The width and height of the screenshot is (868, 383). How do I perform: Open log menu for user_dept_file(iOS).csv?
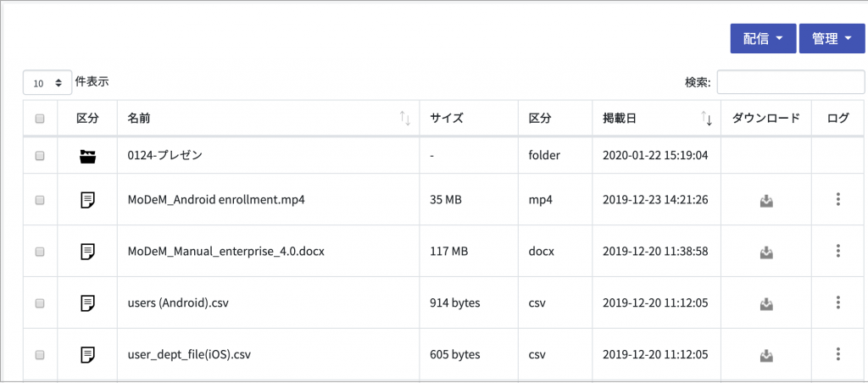click(838, 353)
